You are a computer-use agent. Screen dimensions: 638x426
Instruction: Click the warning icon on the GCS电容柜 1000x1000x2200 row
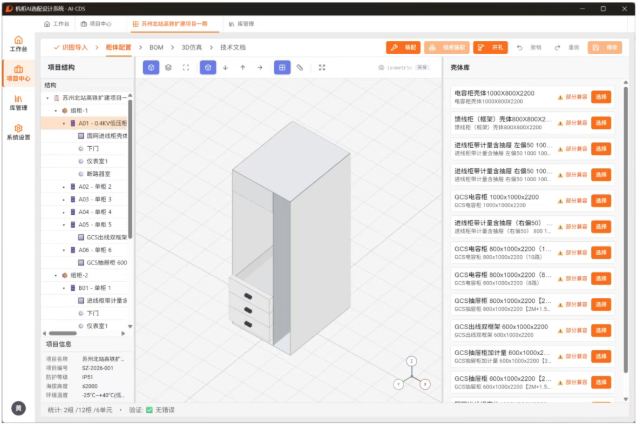(560, 201)
